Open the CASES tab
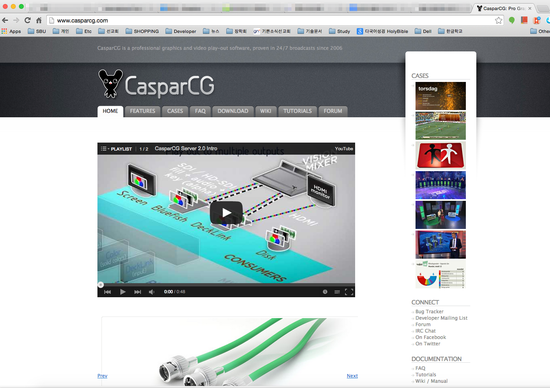The width and height of the screenshot is (550, 388). pos(175,111)
